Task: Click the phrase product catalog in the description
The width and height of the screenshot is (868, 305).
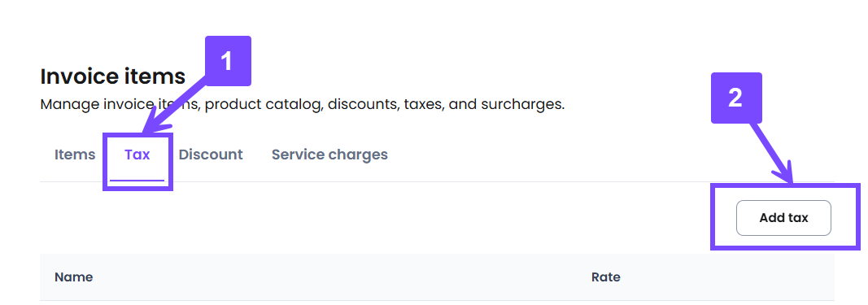Action: pos(264,104)
